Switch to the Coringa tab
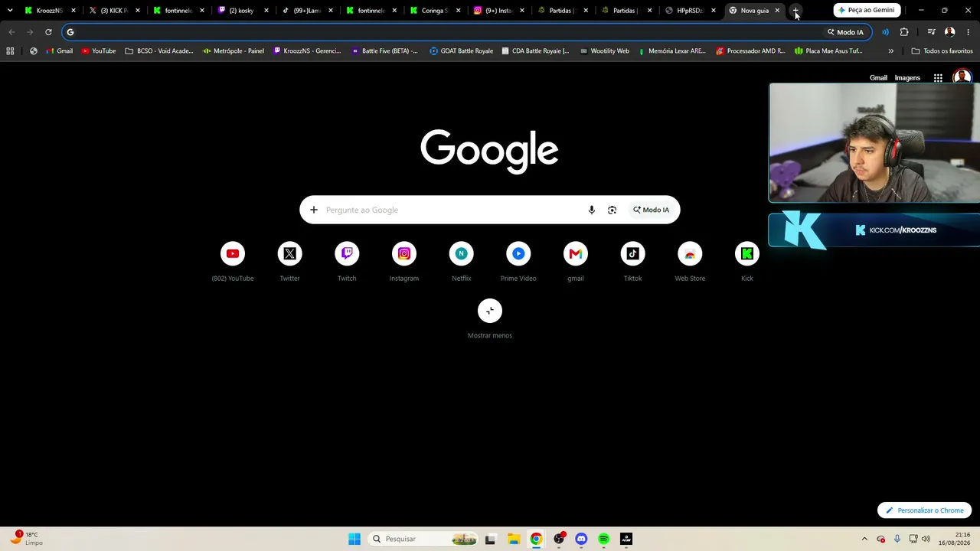The height and width of the screenshot is (551, 980). click(434, 11)
